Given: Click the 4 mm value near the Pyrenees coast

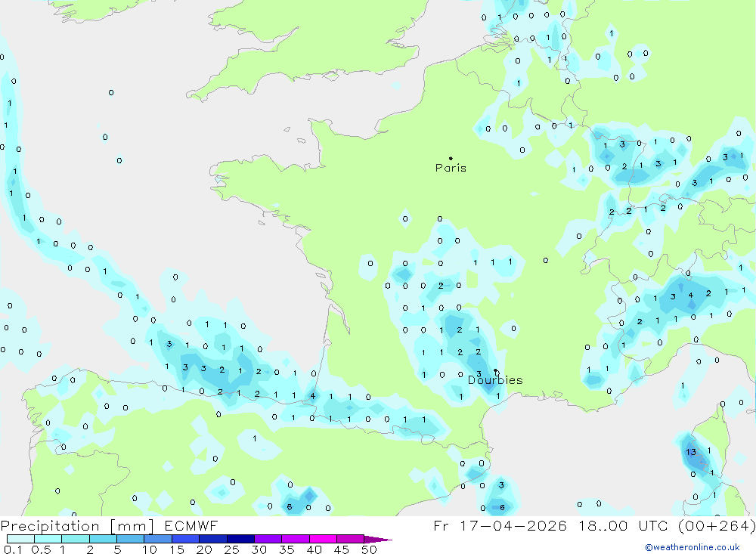Looking at the screenshot, I should tap(313, 396).
